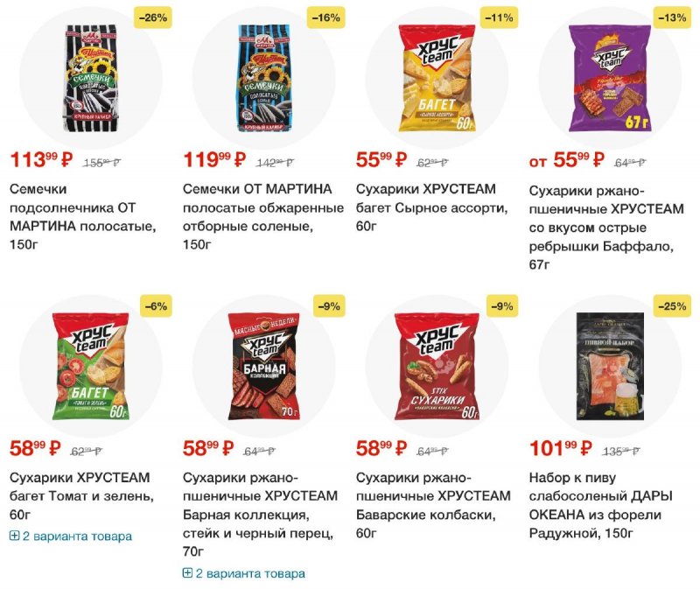Select the green tomato baguette package image
The width and height of the screenshot is (700, 589).
click(91, 366)
